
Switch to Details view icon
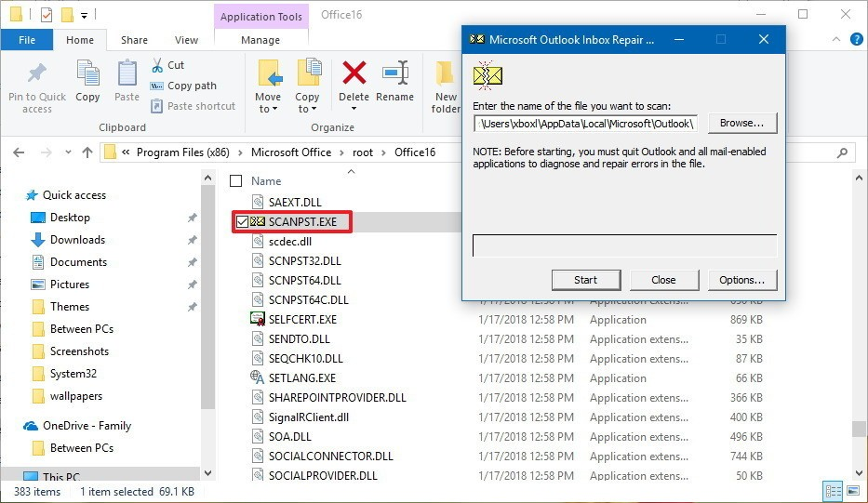click(833, 491)
